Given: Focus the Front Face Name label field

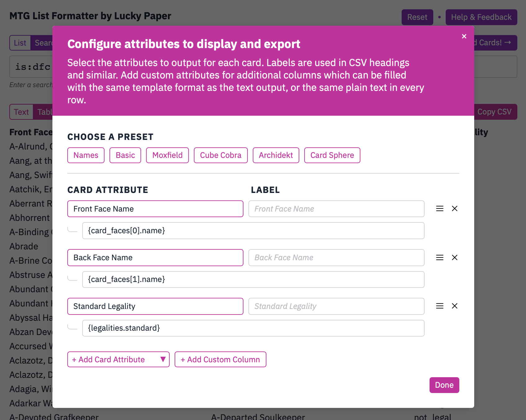Looking at the screenshot, I should click(336, 209).
